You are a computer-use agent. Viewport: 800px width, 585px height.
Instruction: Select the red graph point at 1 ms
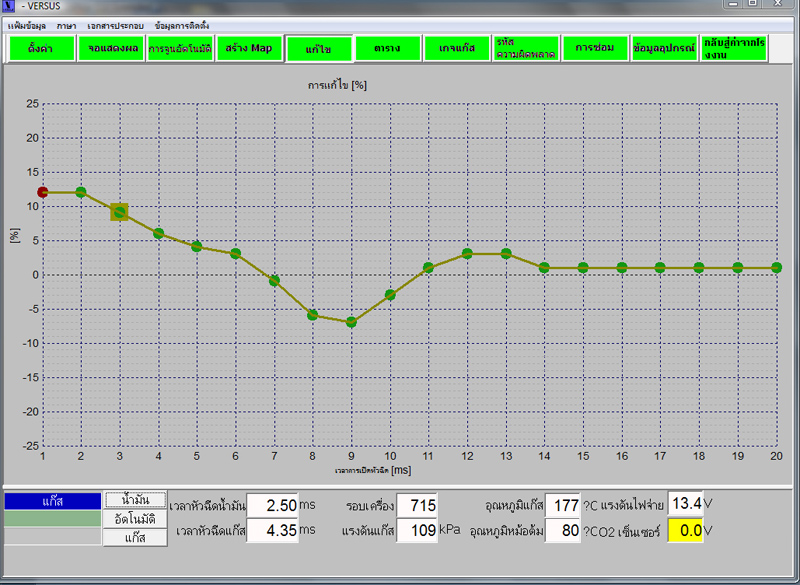pyautogui.click(x=43, y=192)
